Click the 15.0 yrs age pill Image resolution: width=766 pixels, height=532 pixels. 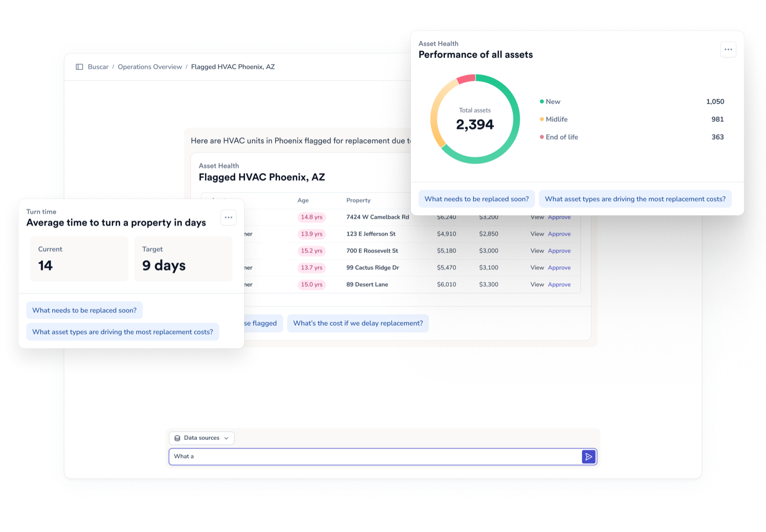tap(311, 284)
